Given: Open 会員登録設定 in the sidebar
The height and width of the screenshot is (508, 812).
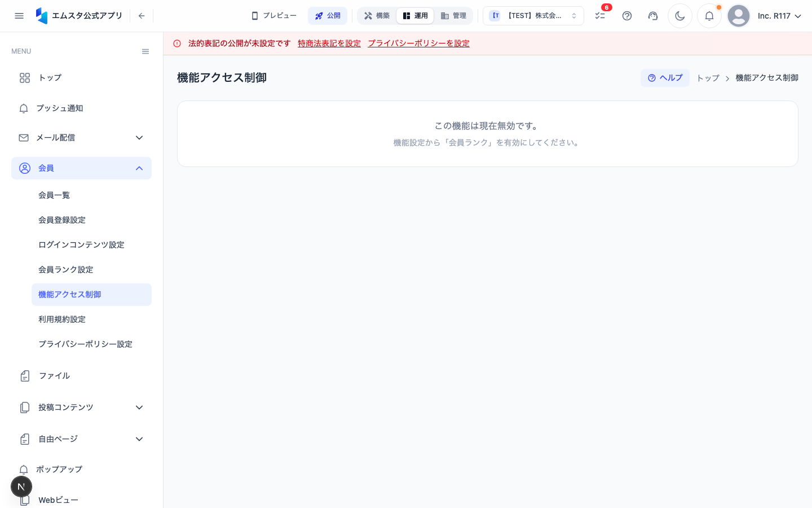Looking at the screenshot, I should tap(91, 220).
